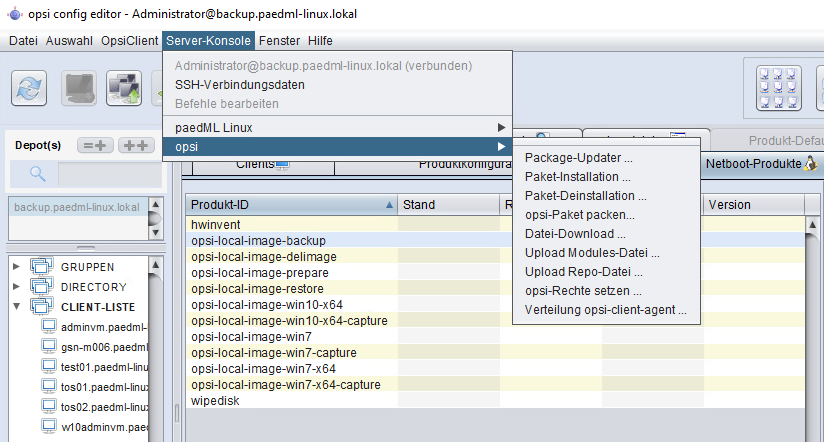
Task: Click the tos02 client monitor icon
Action: [49, 406]
